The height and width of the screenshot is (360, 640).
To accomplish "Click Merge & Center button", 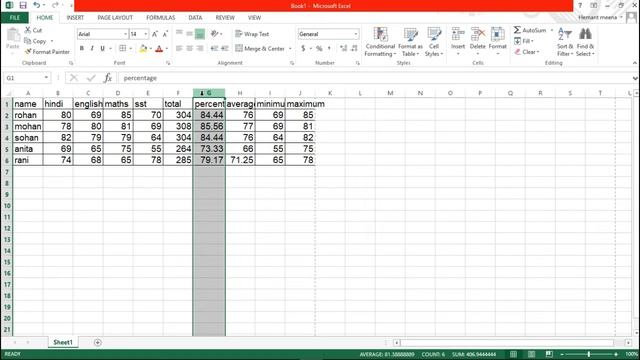I will [x=260, y=49].
